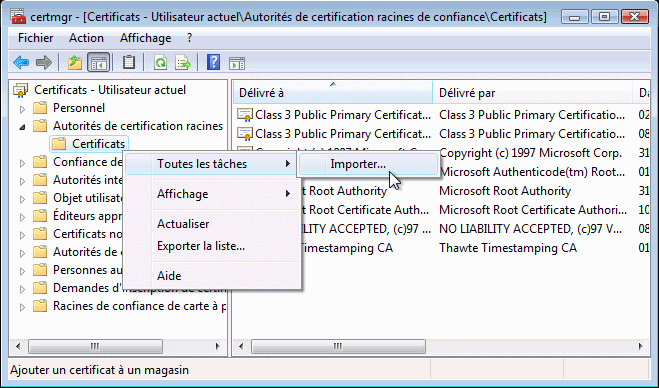
Task: Click the Export list toolbar icon
Action: 183,63
